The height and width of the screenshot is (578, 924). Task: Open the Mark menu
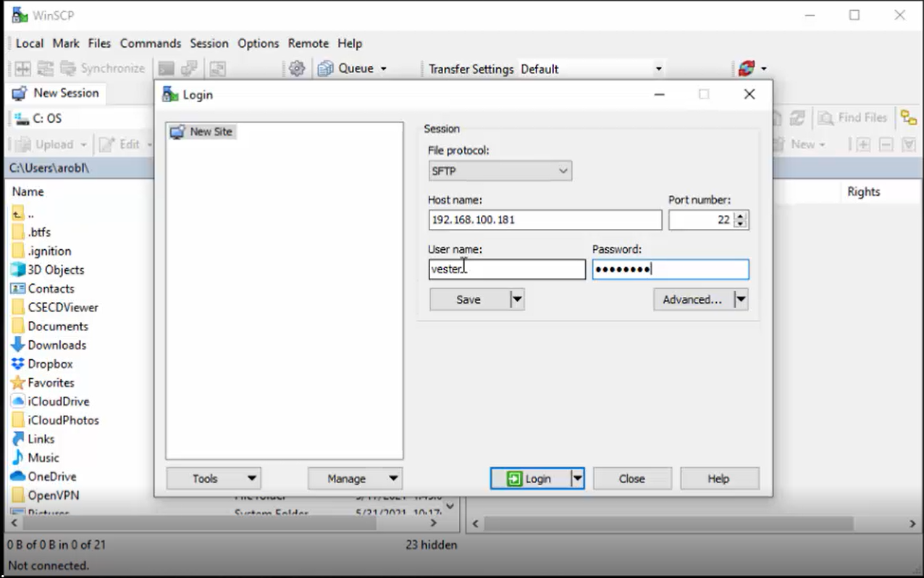(x=66, y=43)
